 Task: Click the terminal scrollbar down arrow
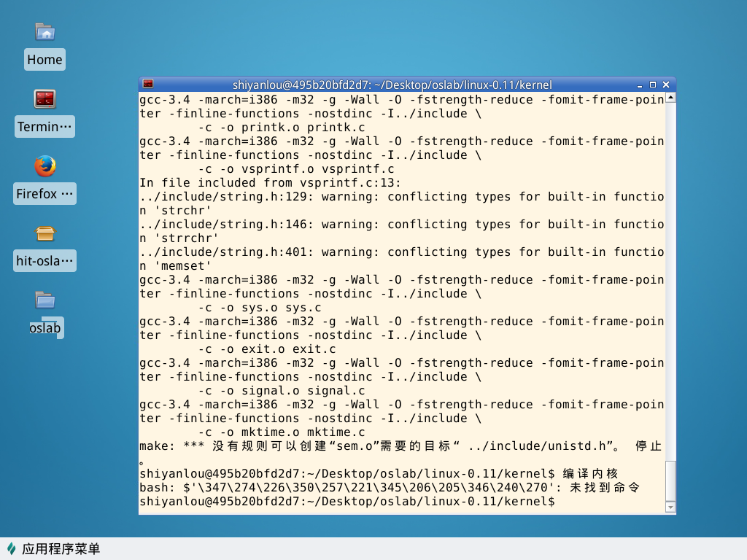[671, 507]
